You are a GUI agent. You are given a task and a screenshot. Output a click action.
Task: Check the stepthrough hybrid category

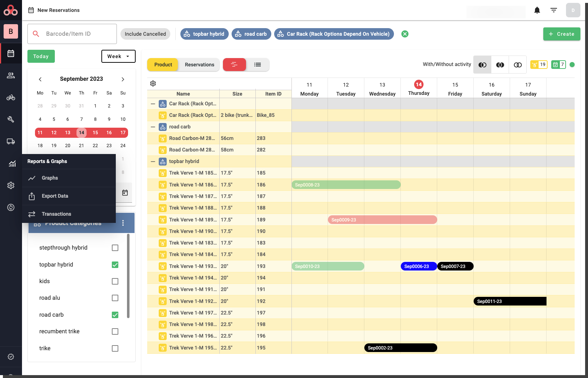(115, 248)
